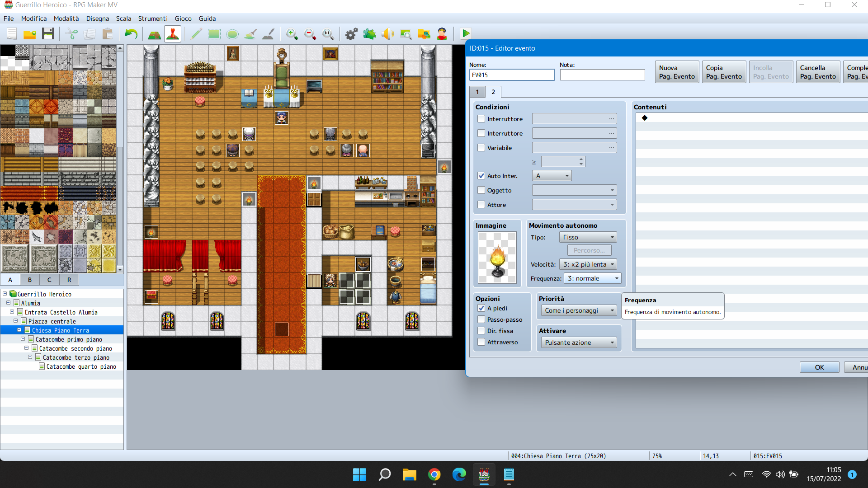Open the Character Generator icon

442,34
